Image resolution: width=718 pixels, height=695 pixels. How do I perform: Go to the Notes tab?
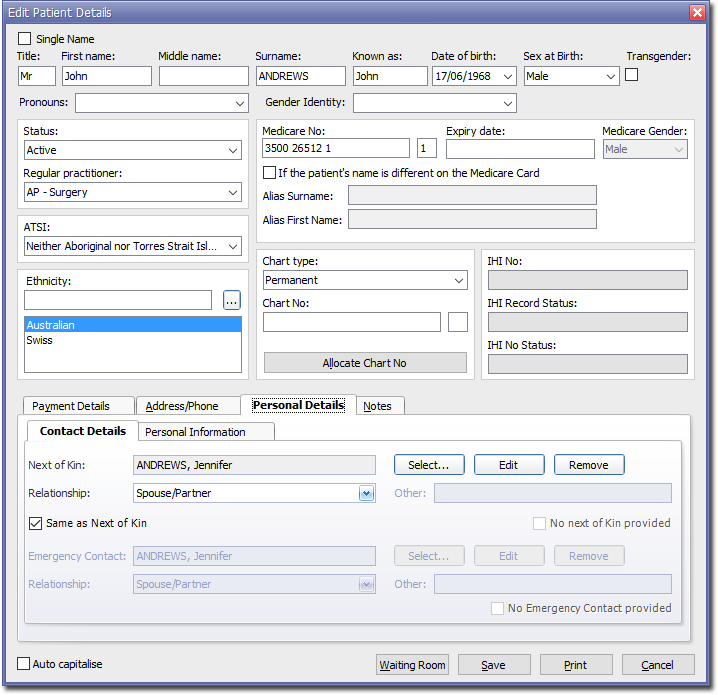377,406
